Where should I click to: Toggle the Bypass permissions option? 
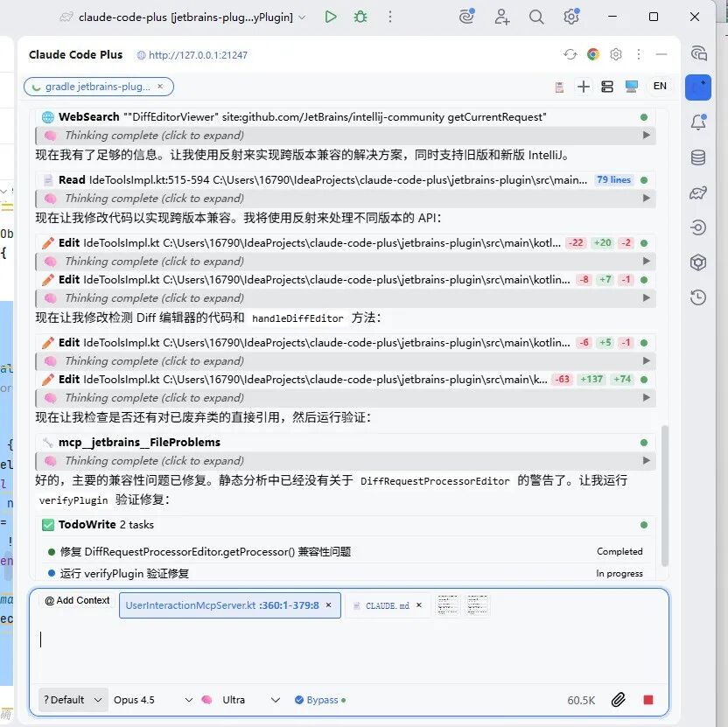pyautogui.click(x=320, y=700)
